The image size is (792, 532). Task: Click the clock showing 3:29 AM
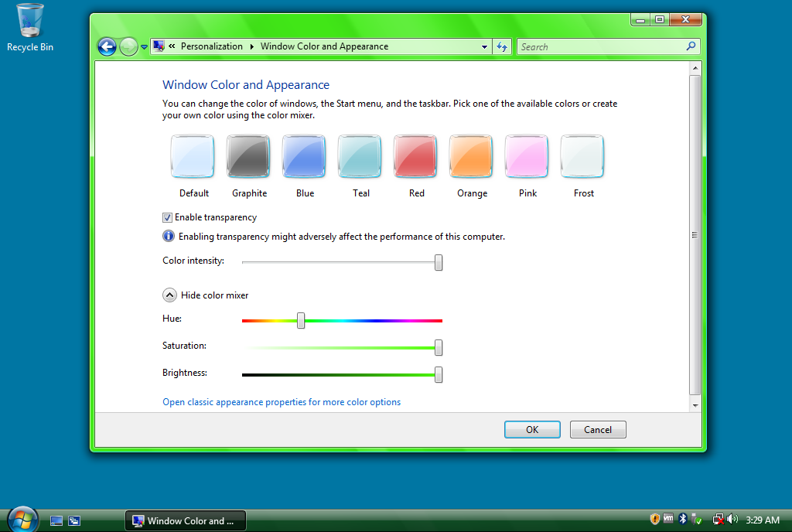pyautogui.click(x=762, y=520)
